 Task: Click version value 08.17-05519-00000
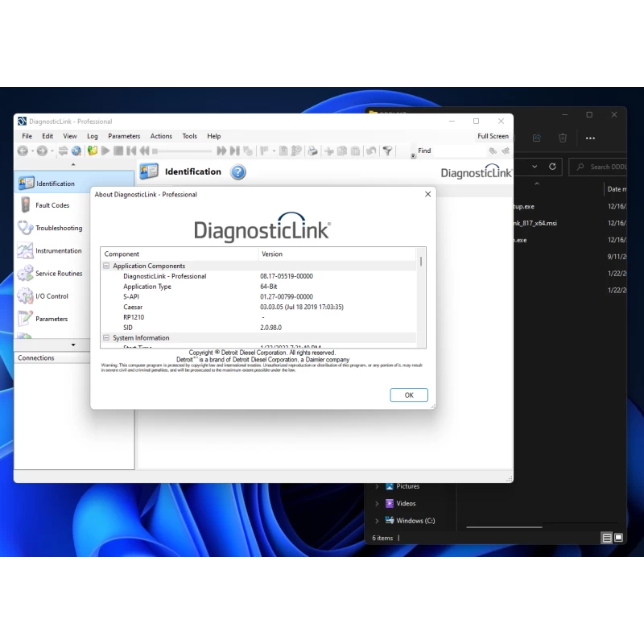point(287,276)
